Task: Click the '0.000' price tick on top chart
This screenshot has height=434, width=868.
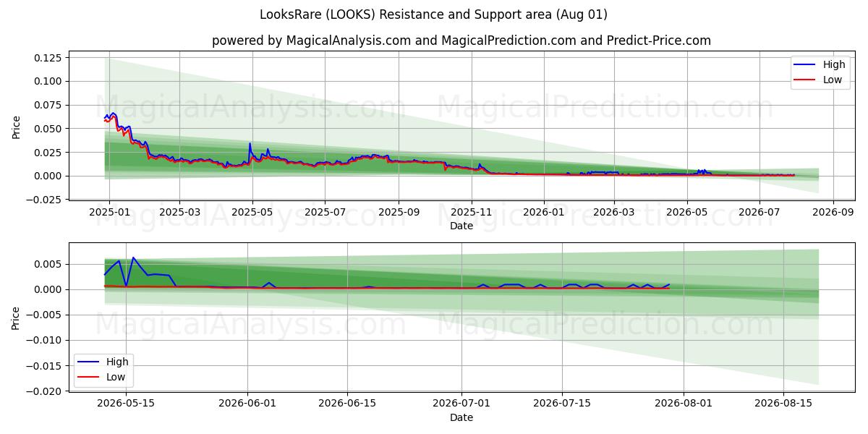Action: click(x=50, y=176)
